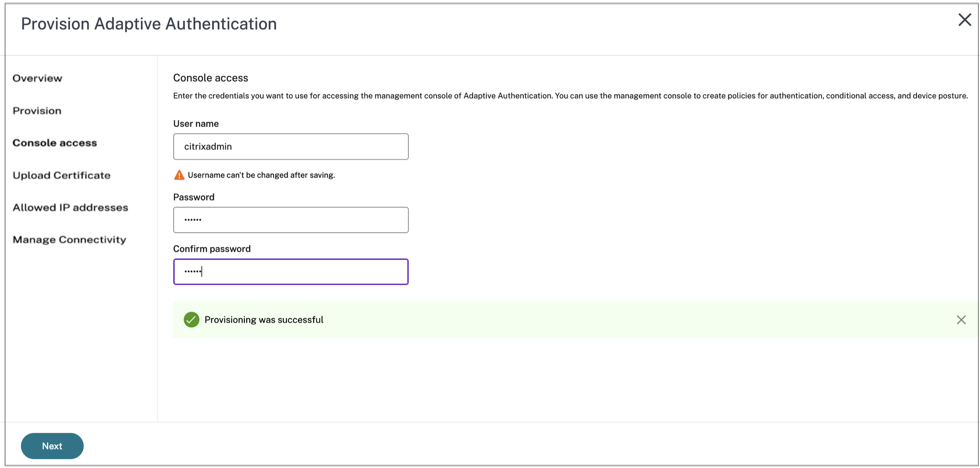
Task: Go to the Provision step
Action: [37, 111]
